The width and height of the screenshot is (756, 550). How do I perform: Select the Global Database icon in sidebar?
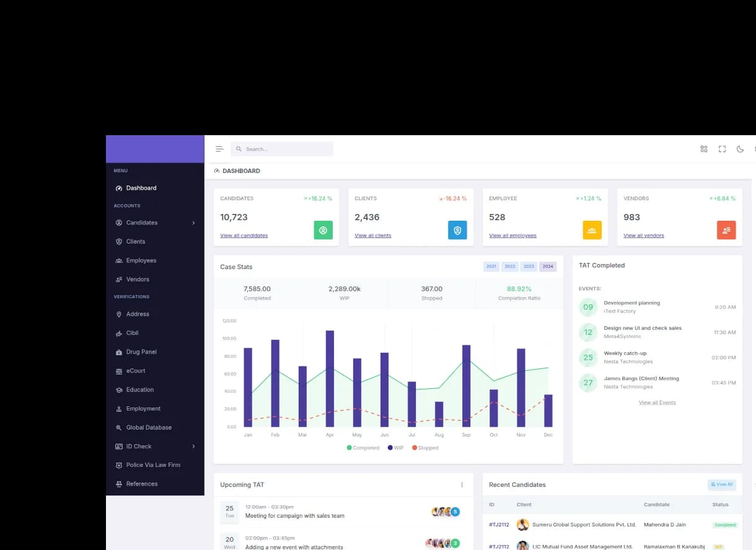(x=119, y=427)
